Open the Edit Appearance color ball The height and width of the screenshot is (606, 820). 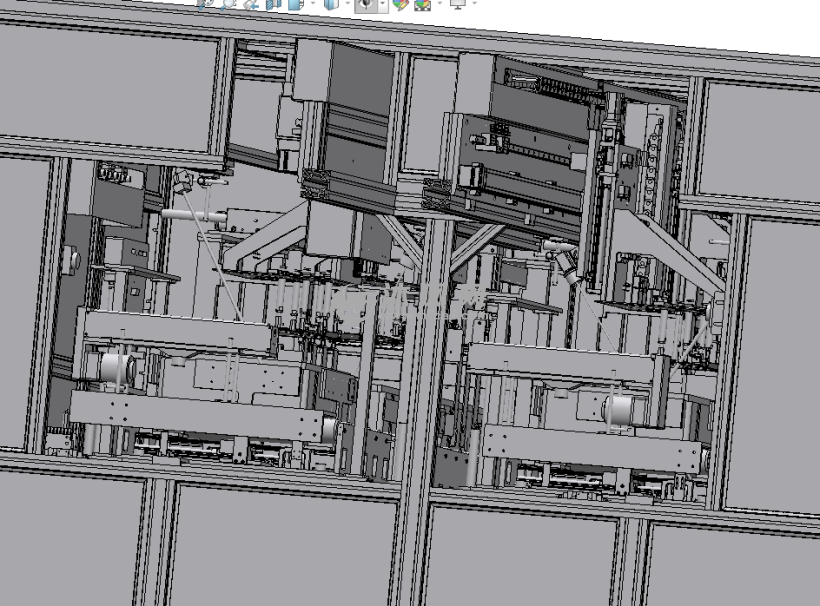click(x=400, y=3)
